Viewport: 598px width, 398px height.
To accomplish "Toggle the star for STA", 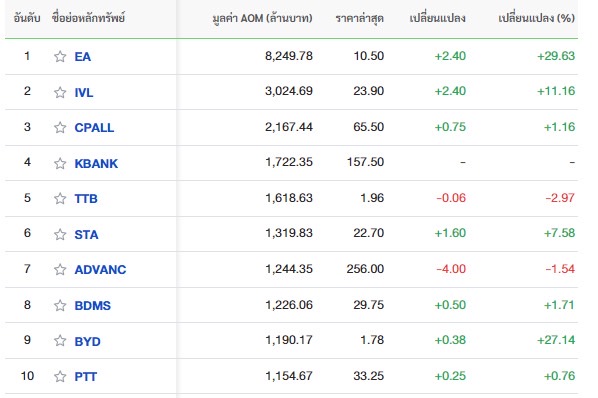I will pos(60,234).
